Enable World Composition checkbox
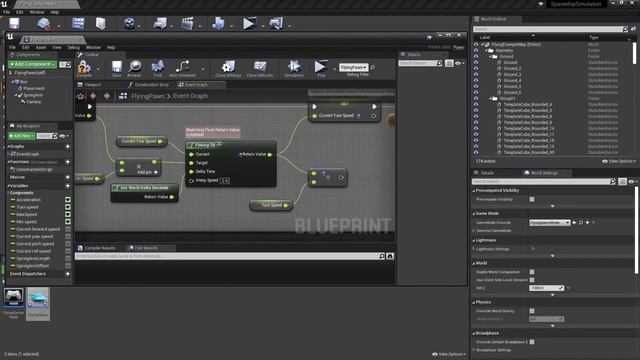This screenshot has height=360, width=640. (532, 272)
